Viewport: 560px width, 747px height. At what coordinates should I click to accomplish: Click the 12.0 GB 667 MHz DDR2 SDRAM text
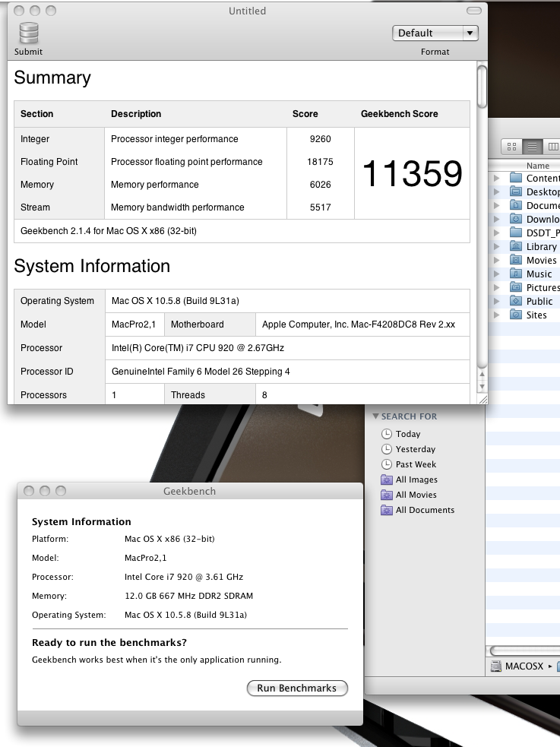click(188, 596)
